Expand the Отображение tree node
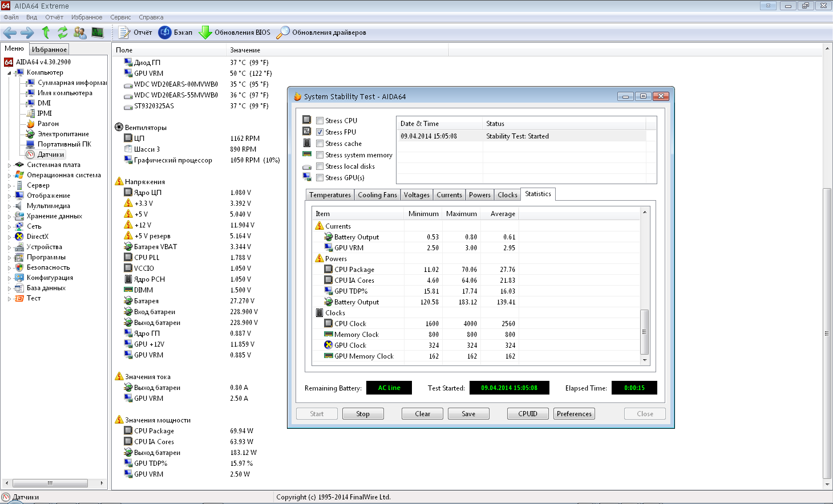 click(9, 196)
